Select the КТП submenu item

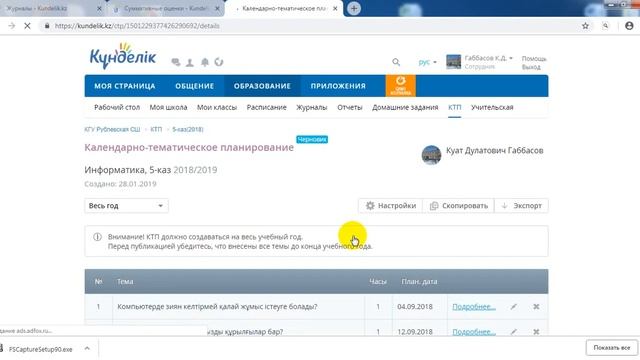[x=454, y=107]
